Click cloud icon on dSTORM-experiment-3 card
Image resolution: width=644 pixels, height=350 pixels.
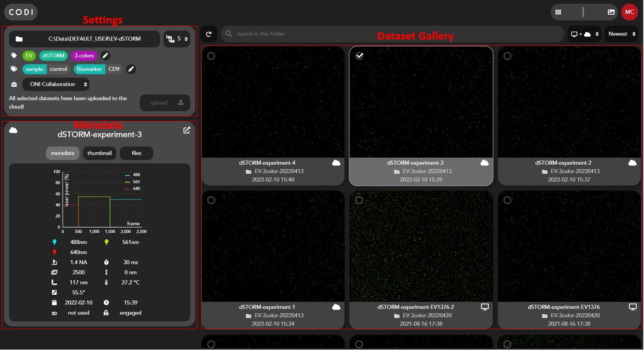coord(484,163)
